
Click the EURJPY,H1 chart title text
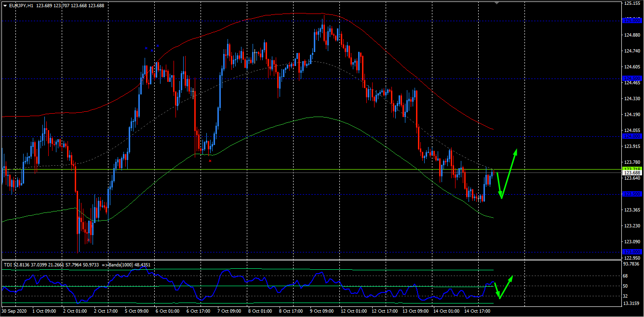tap(21, 5)
